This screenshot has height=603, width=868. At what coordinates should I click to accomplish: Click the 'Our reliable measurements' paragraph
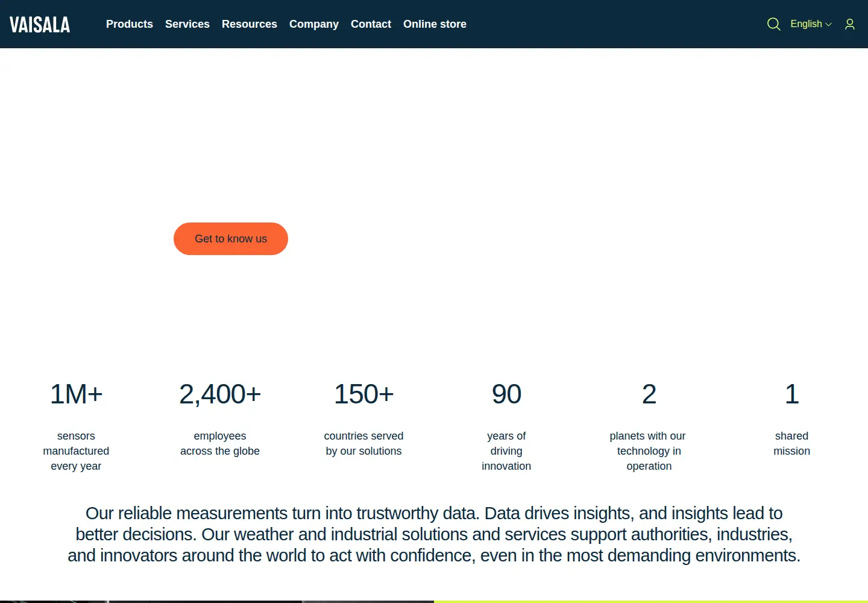434,534
